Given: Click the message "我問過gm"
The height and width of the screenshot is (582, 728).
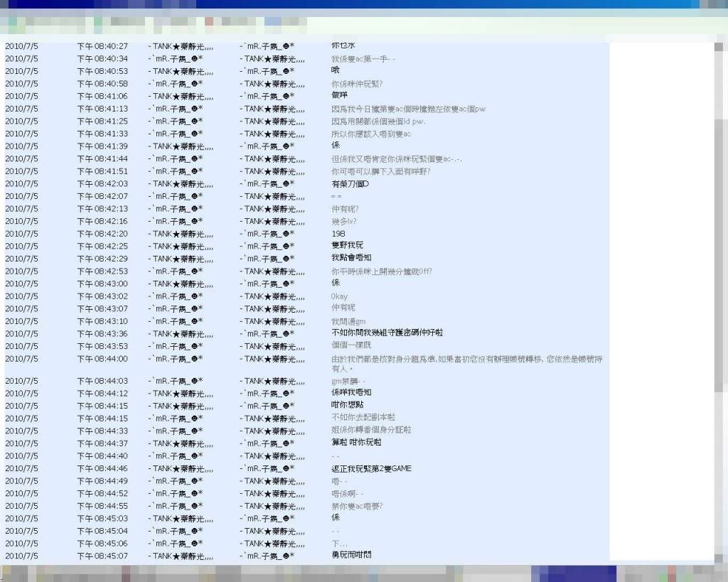Looking at the screenshot, I should 348,321.
